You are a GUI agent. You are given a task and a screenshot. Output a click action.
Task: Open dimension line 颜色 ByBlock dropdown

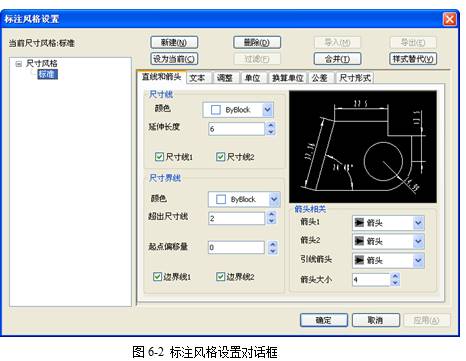coord(267,110)
